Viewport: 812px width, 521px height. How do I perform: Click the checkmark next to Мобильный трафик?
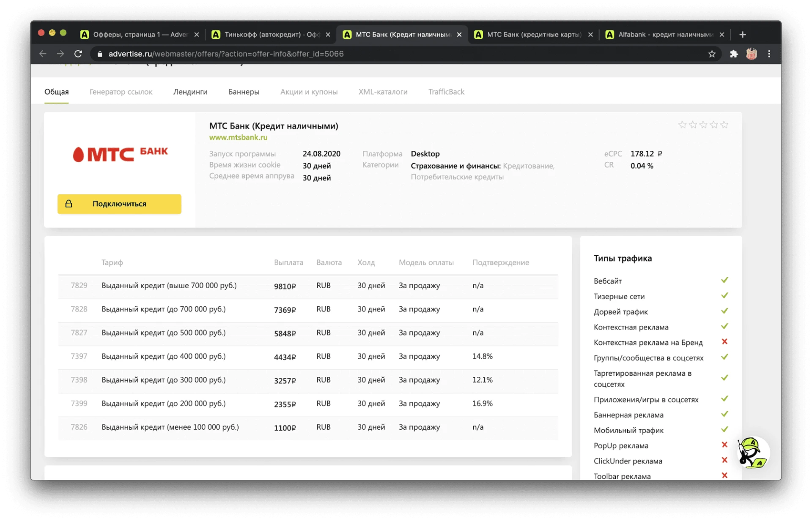pos(724,429)
